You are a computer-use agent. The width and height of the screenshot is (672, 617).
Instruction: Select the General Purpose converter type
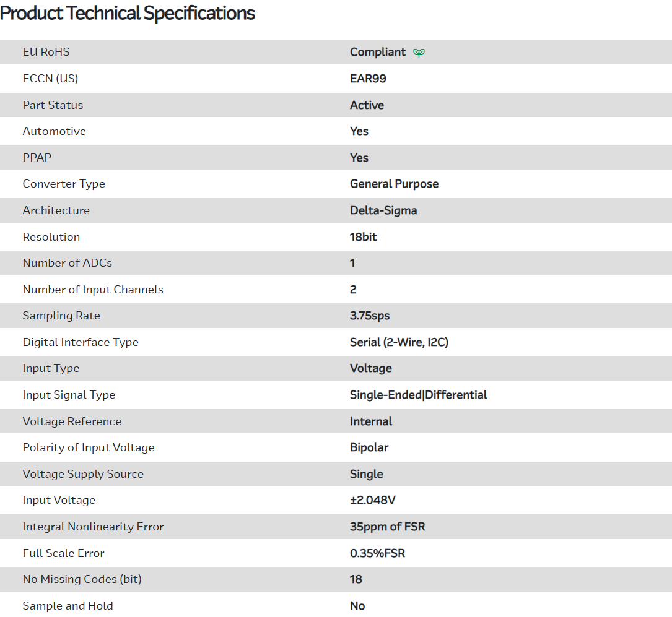point(394,184)
